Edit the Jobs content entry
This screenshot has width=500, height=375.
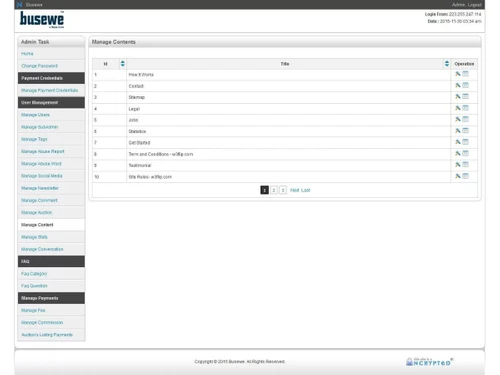[458, 119]
